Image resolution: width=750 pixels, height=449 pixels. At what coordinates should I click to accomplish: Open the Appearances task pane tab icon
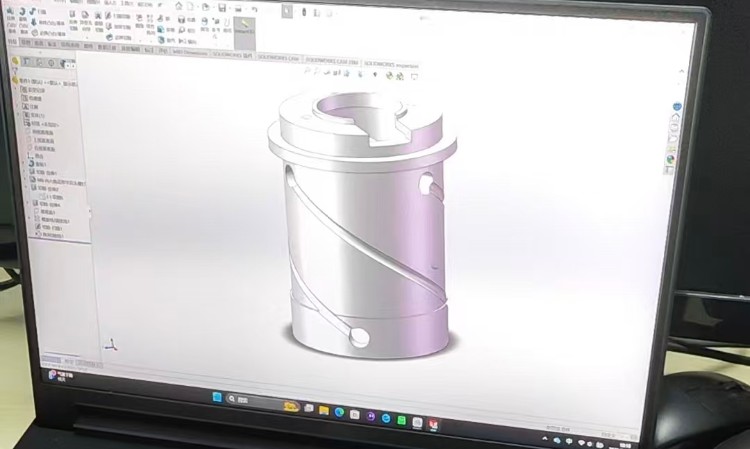671,160
